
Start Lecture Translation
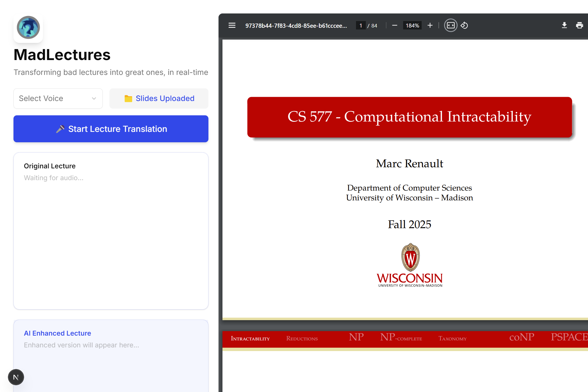point(111,129)
